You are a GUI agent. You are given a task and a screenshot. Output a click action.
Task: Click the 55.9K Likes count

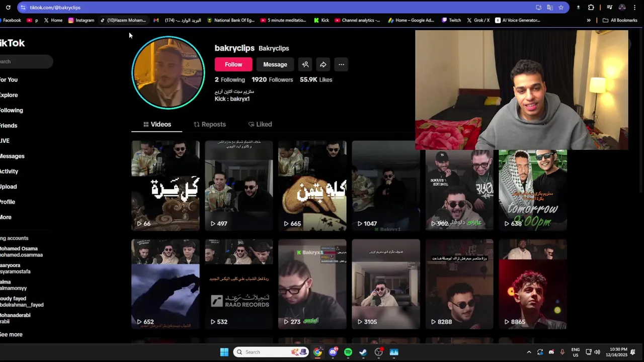point(316,79)
